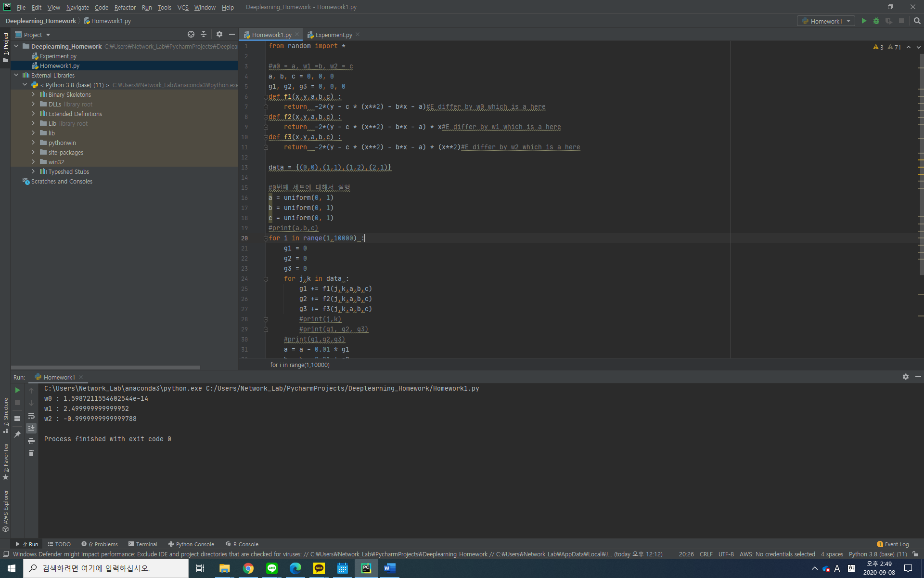
Task: Click the Debug bug icon
Action: (x=876, y=21)
